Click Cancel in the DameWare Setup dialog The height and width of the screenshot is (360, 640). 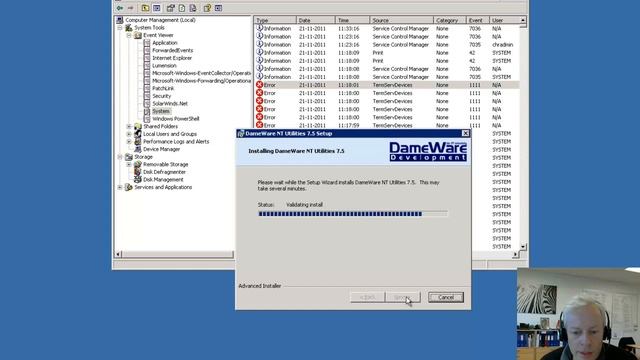(446, 297)
